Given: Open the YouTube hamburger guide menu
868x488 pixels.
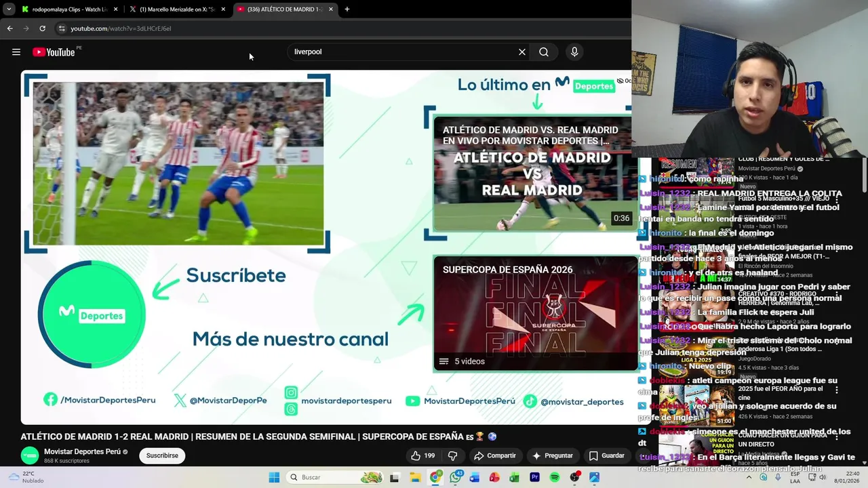Looking at the screenshot, I should coord(16,52).
